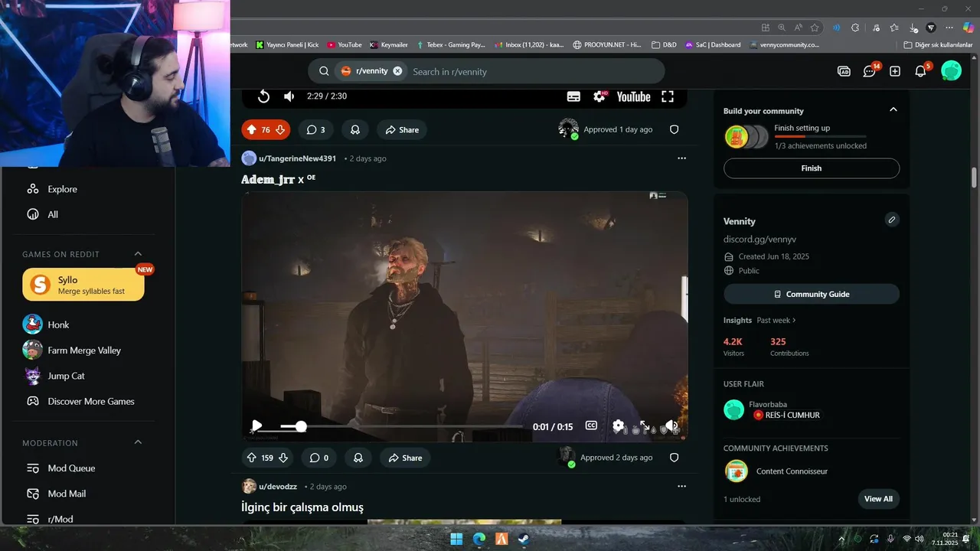Enter fullscreen on the YouTube player
Image resolution: width=980 pixels, height=551 pixels.
coord(668,96)
